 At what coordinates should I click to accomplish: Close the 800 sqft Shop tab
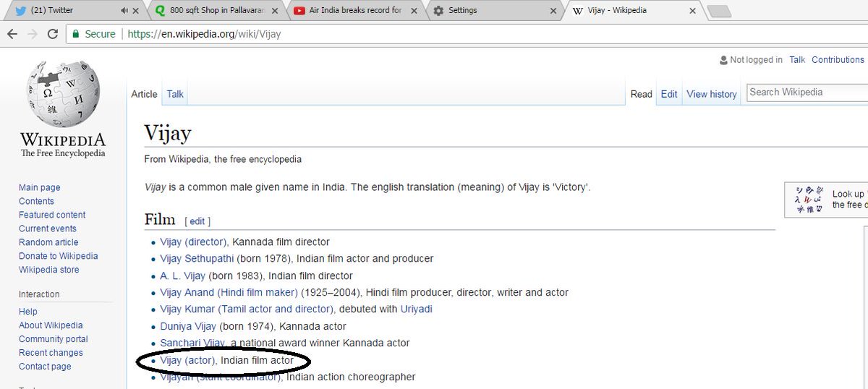click(x=275, y=11)
